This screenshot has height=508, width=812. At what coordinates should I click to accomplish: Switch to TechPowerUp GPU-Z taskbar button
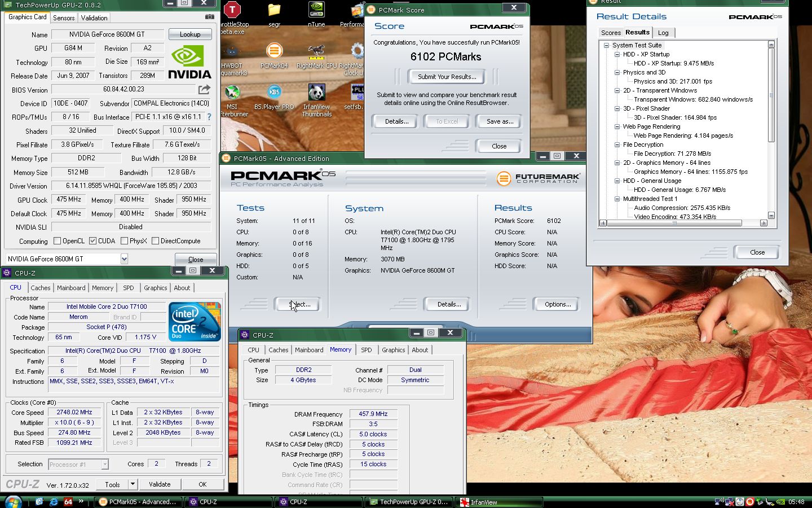[409, 502]
